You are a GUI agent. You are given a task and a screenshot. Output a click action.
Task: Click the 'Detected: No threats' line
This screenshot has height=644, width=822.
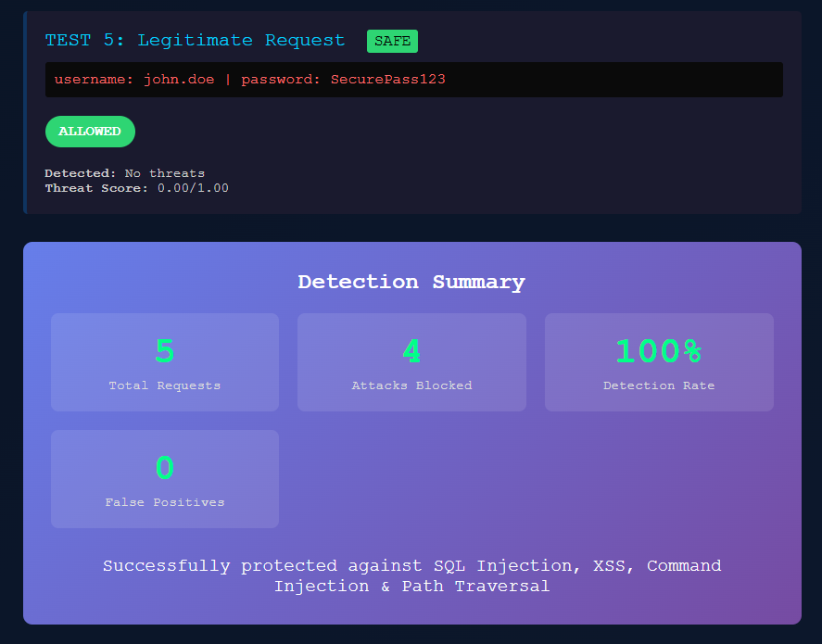pyautogui.click(x=125, y=173)
